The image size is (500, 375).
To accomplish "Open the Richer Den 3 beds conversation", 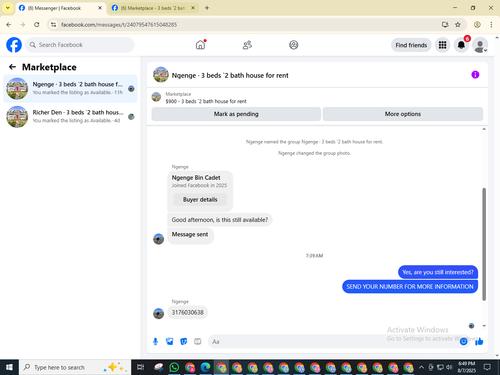I will pos(70,116).
